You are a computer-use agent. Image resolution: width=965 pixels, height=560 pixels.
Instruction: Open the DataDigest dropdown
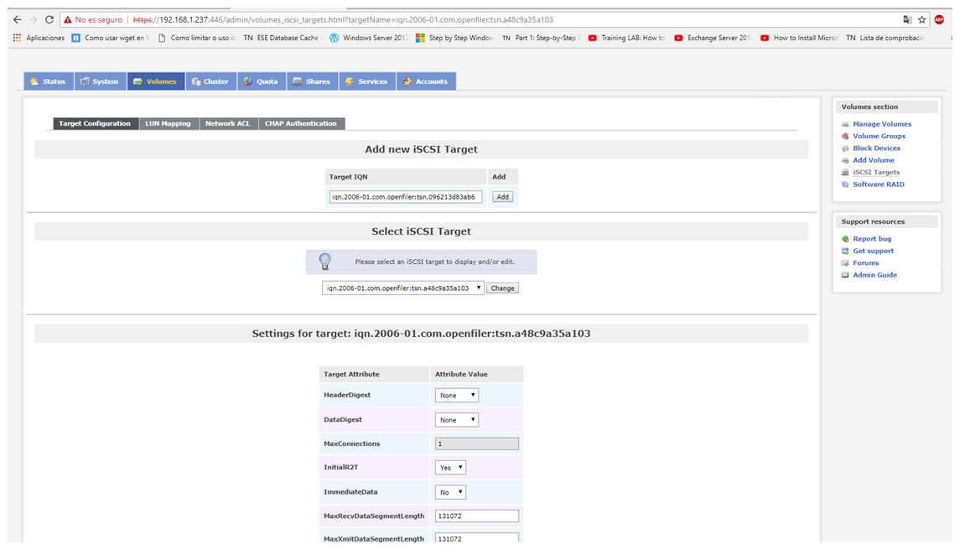click(457, 420)
